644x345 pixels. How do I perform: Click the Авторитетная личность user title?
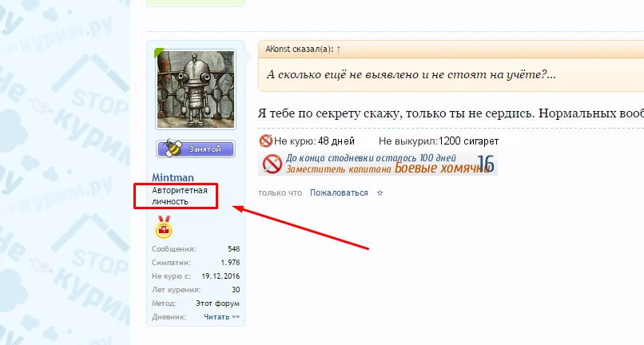(x=180, y=196)
